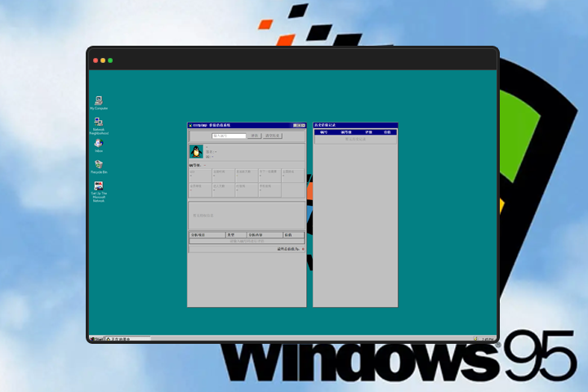
Task: Click the Start button on the taskbar
Action: (x=96, y=338)
